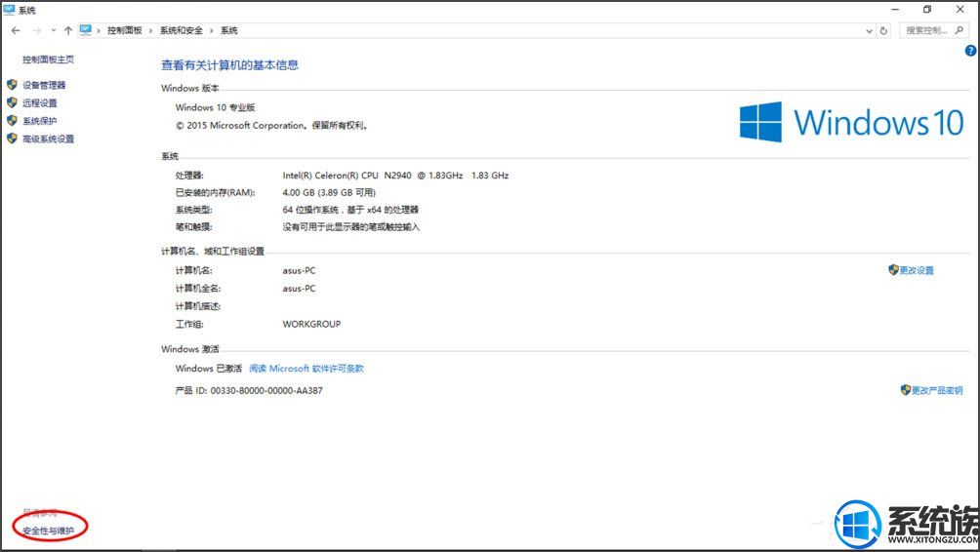Image resolution: width=980 pixels, height=552 pixels.
Task: Click the 4.00 GB RAM value
Action: (329, 192)
